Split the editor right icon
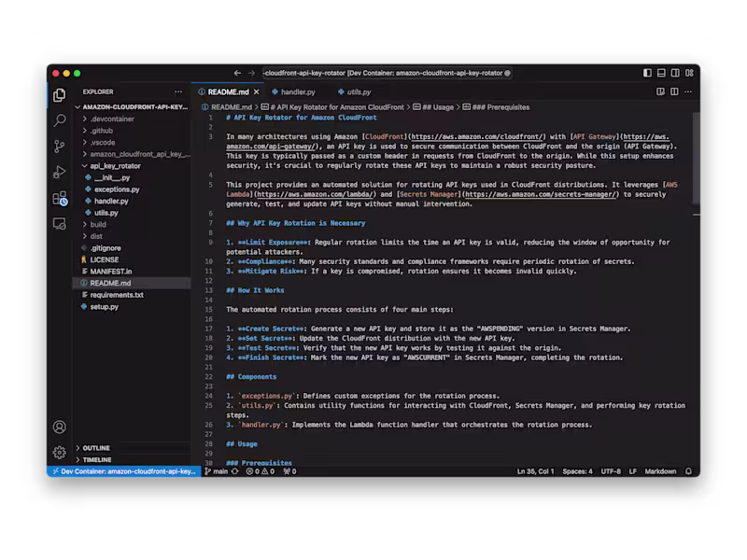 point(674,91)
